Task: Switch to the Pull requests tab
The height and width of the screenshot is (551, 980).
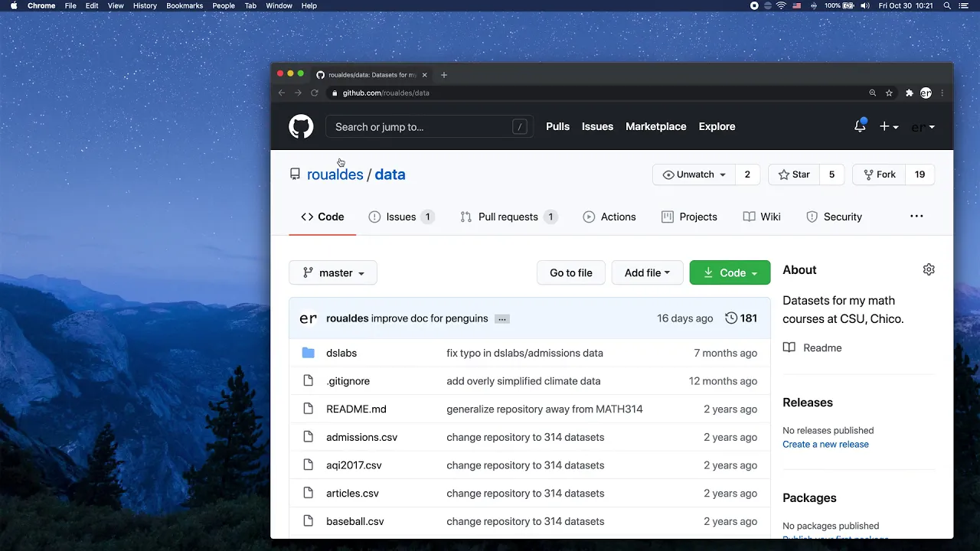Action: (508, 217)
